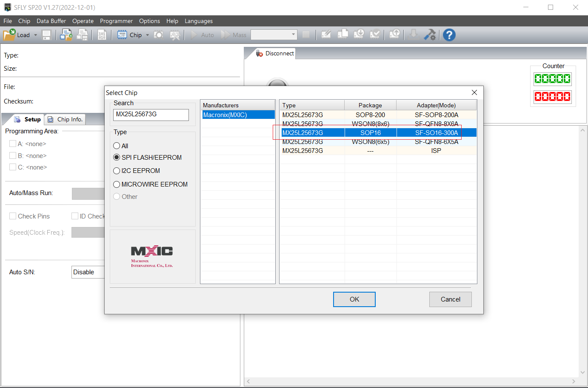588x388 pixels.
Task: Open the File menu
Action: point(8,21)
